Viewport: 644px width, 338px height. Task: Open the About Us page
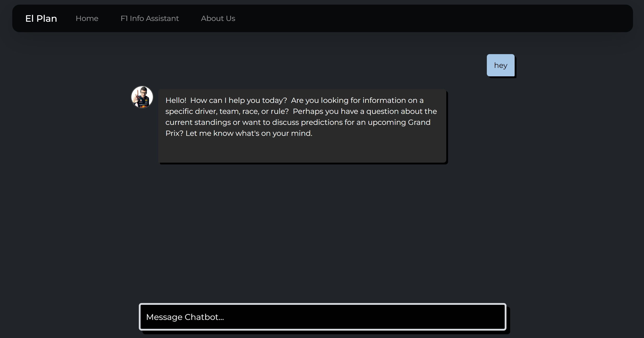218,18
